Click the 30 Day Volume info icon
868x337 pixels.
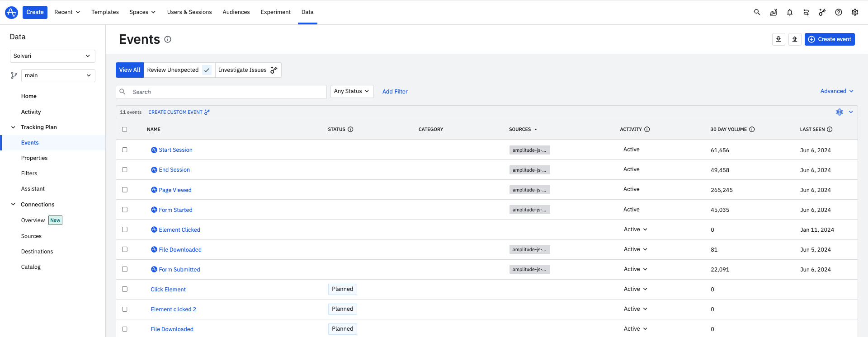click(x=752, y=129)
